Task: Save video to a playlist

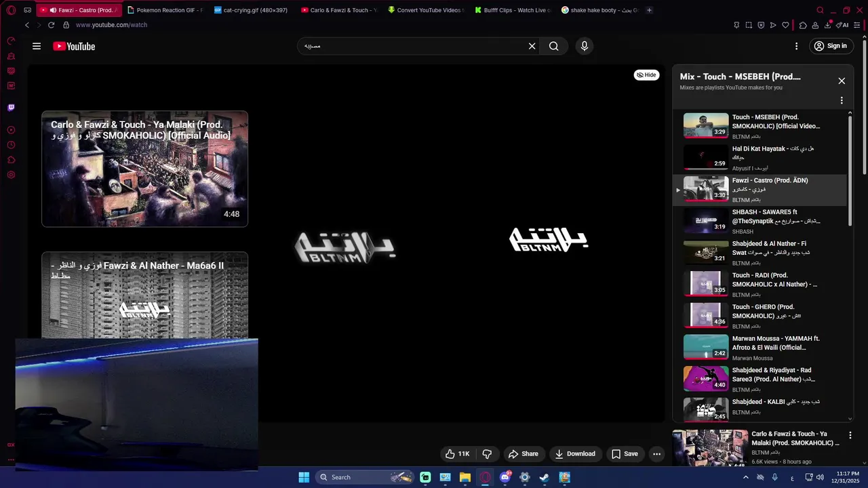Action: click(x=625, y=454)
